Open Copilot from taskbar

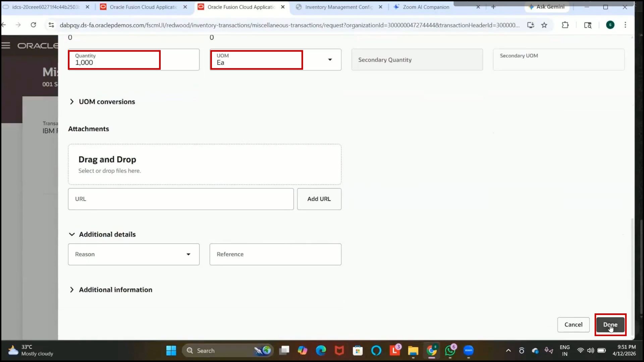(303, 351)
